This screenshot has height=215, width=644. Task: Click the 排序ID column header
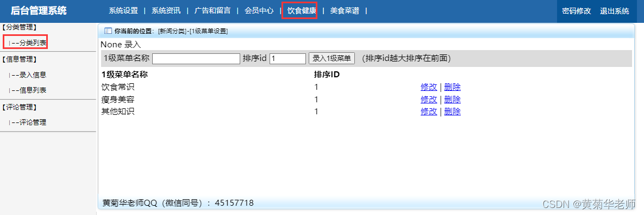coord(327,75)
